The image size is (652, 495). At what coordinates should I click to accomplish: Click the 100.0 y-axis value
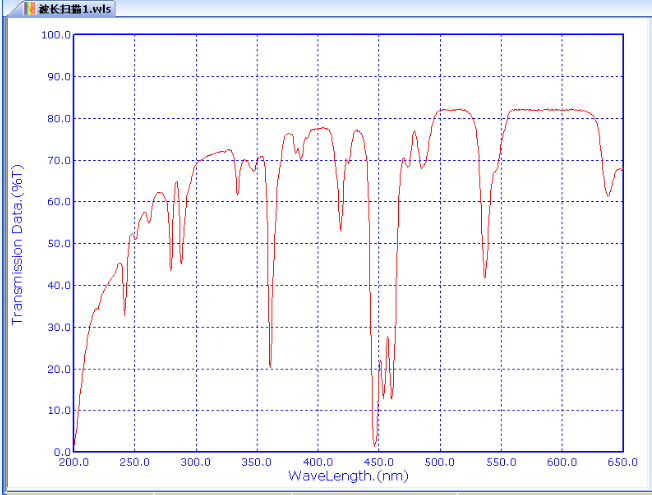(x=56, y=35)
